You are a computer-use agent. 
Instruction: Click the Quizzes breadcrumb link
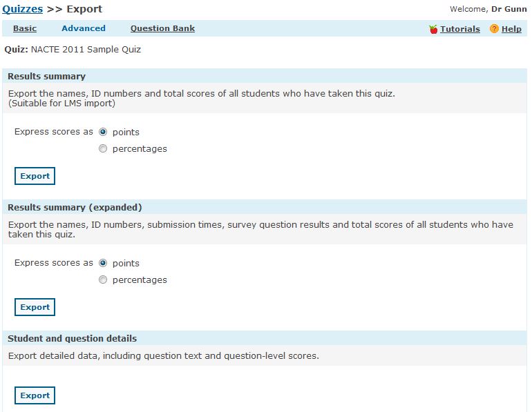pos(22,9)
